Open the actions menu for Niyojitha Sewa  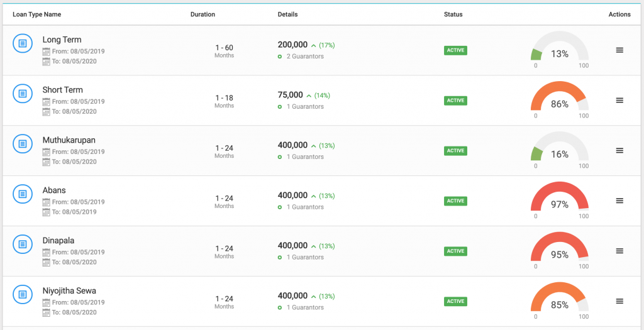(619, 301)
